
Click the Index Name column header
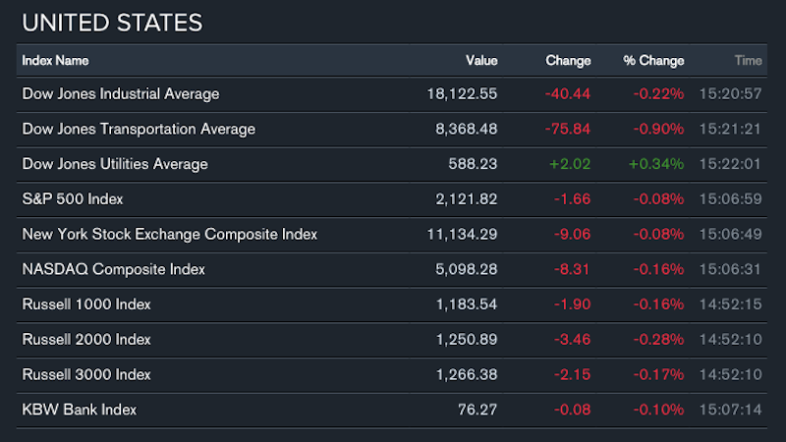pos(55,61)
